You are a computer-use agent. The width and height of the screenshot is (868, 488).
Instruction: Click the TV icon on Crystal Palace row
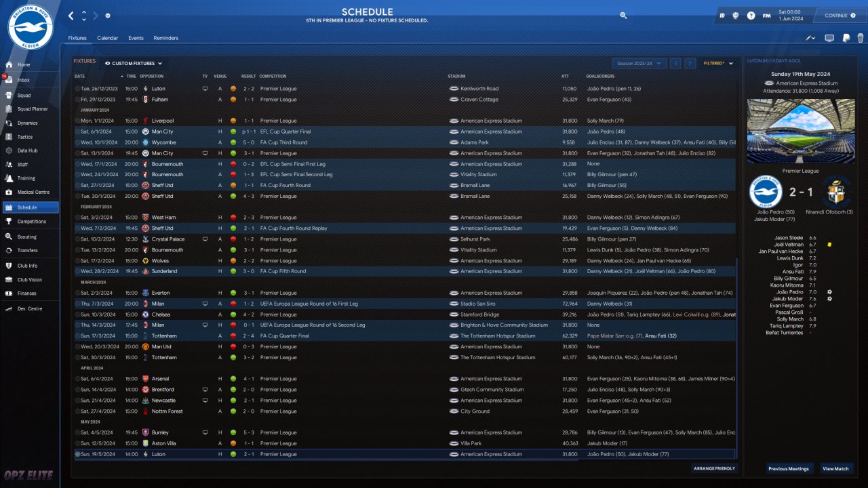(205, 239)
